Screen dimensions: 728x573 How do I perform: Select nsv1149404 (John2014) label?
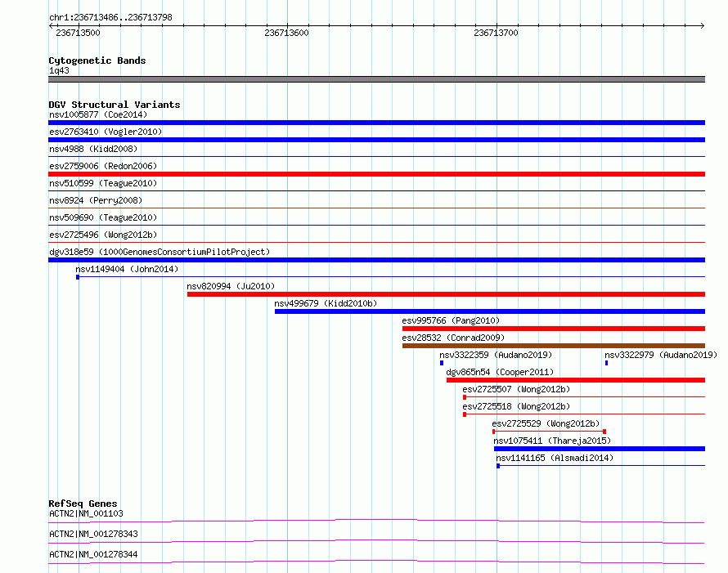coord(127,269)
